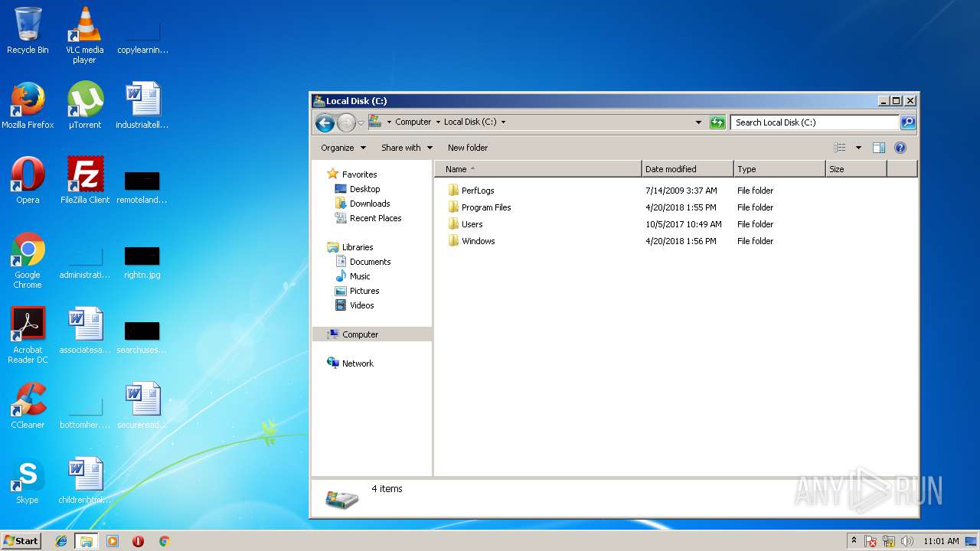Refresh the Local Disk (C:) view
Screen dimensions: 980x551
(717, 122)
